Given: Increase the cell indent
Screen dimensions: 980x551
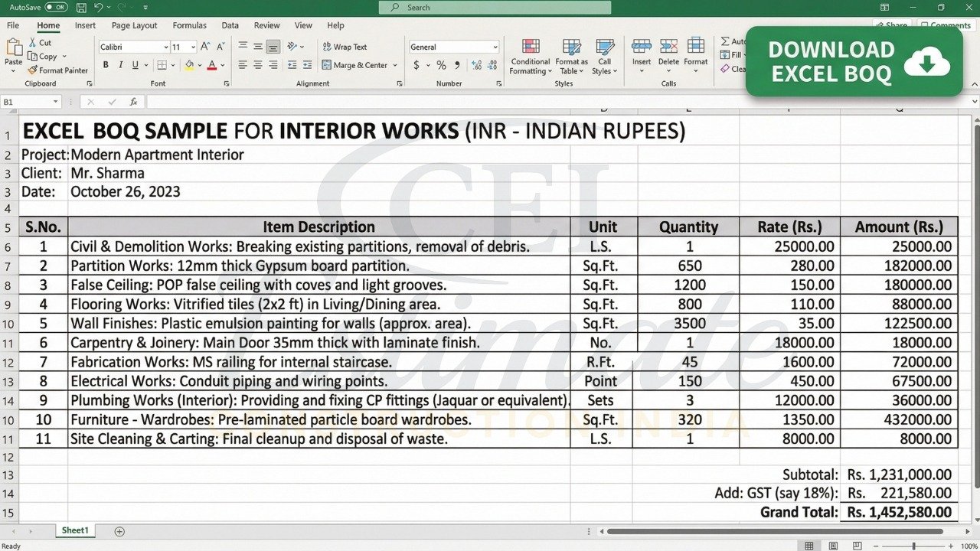Looking at the screenshot, I should pyautogui.click(x=307, y=65).
